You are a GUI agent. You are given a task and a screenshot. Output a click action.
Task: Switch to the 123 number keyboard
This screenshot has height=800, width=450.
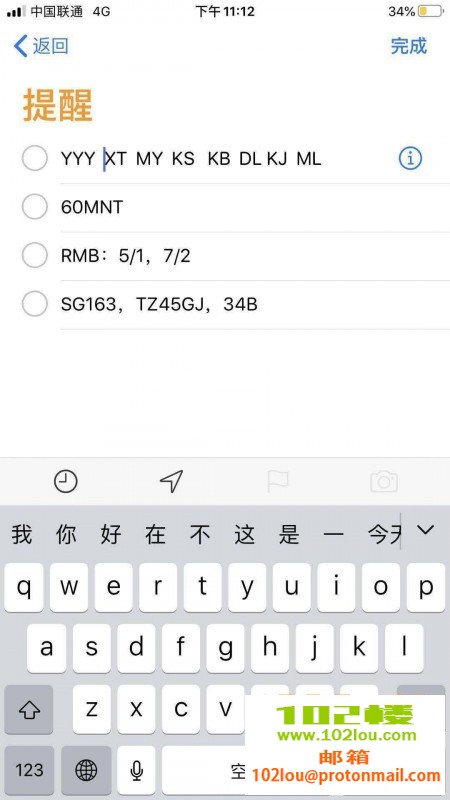point(29,770)
